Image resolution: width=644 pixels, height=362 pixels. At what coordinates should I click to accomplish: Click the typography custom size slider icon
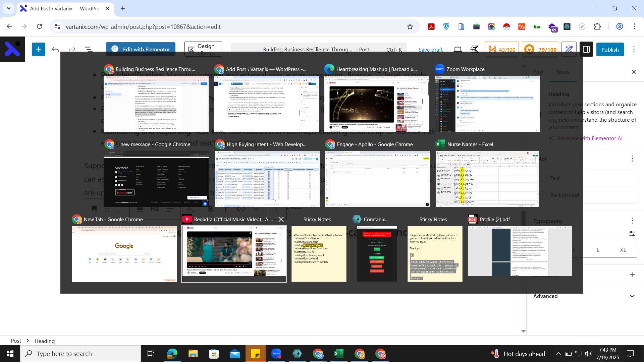632,234
